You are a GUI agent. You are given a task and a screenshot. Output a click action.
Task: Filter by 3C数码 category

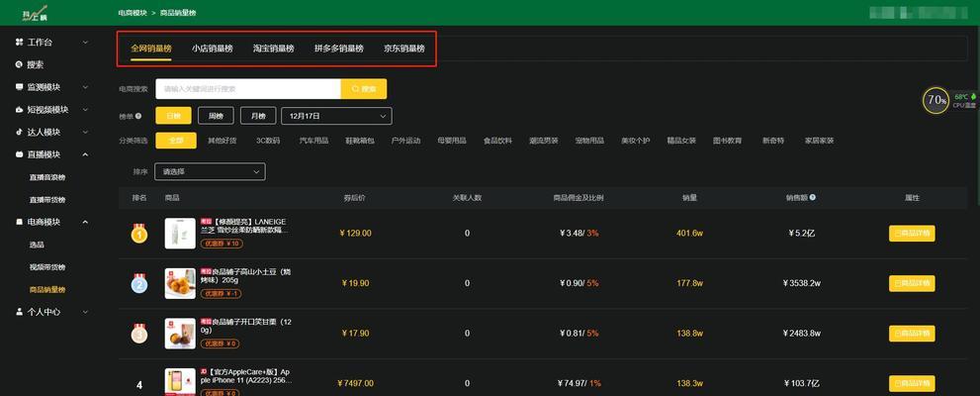[x=268, y=141]
